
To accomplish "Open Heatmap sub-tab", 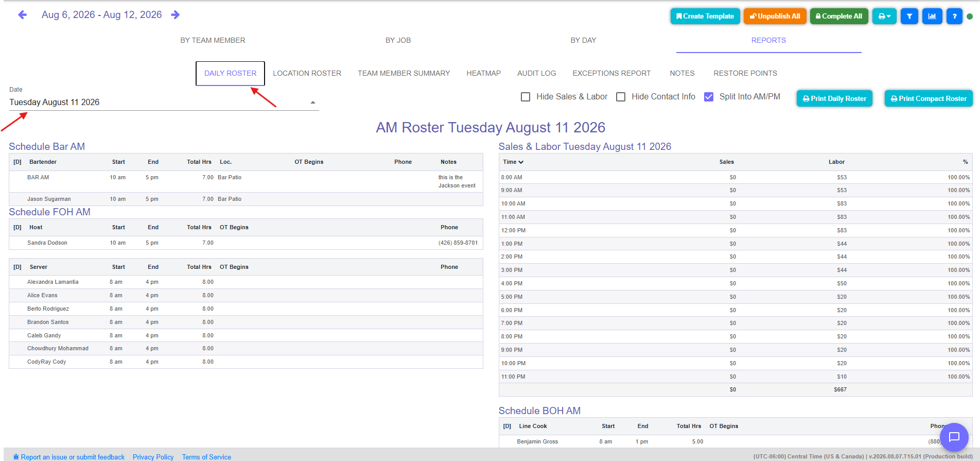I will (x=483, y=73).
